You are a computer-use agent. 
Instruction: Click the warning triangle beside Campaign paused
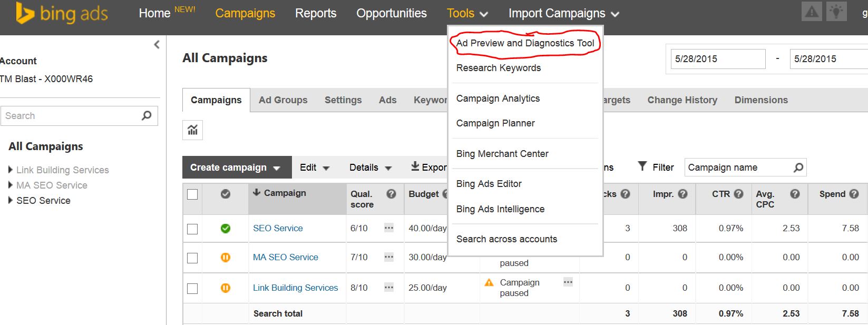[x=489, y=282]
